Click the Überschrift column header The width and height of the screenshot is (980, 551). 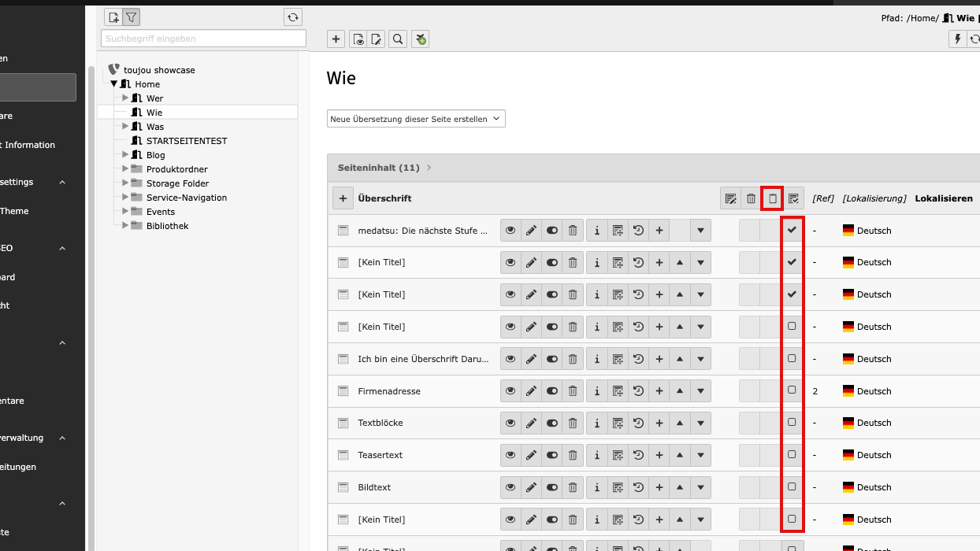pyautogui.click(x=384, y=198)
